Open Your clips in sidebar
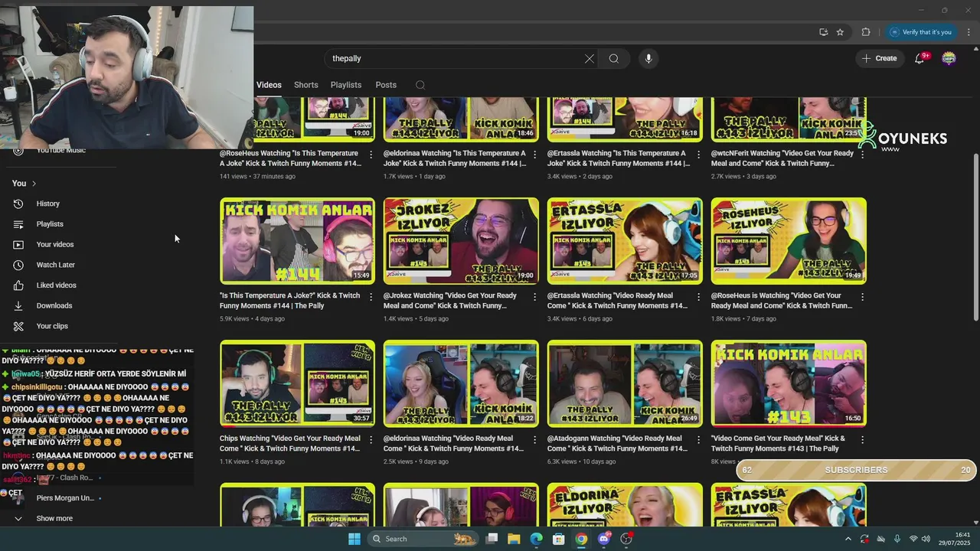Screen dimensions: 980x551 click(52, 326)
